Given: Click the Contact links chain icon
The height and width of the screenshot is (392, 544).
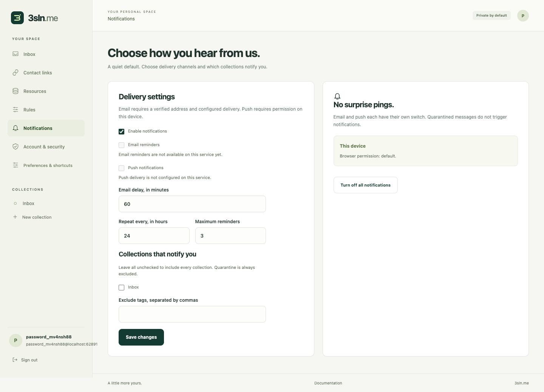Looking at the screenshot, I should [x=15, y=73].
